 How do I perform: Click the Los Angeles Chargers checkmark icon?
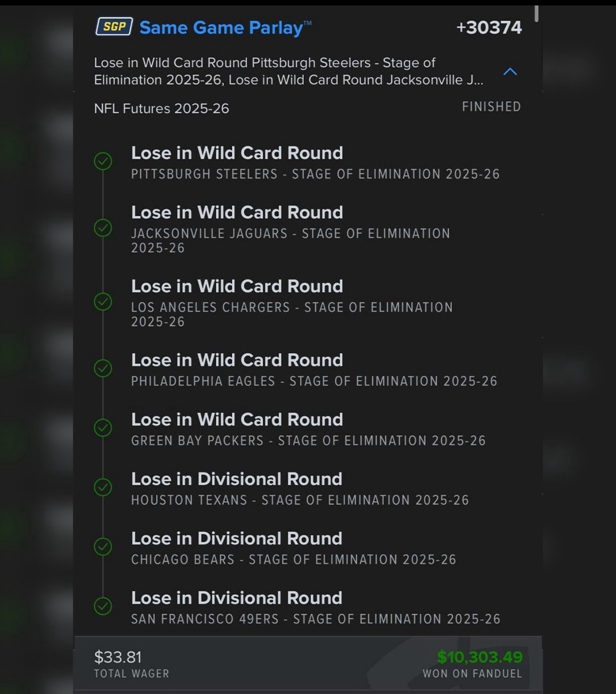[x=103, y=301]
